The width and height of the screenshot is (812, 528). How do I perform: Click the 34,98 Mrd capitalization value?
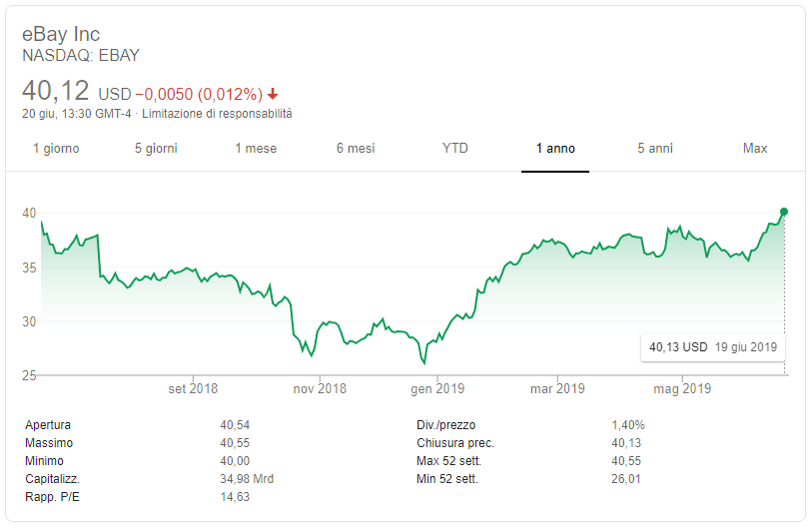(x=247, y=479)
